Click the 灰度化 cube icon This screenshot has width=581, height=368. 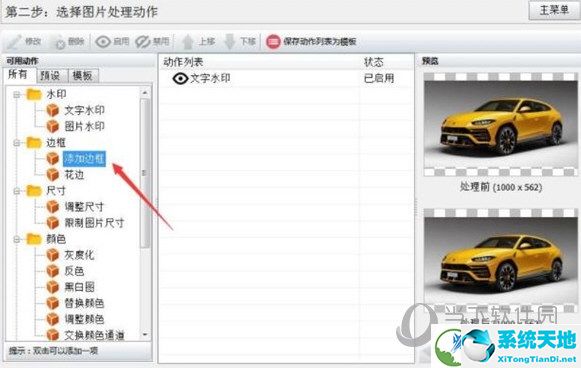tap(53, 255)
